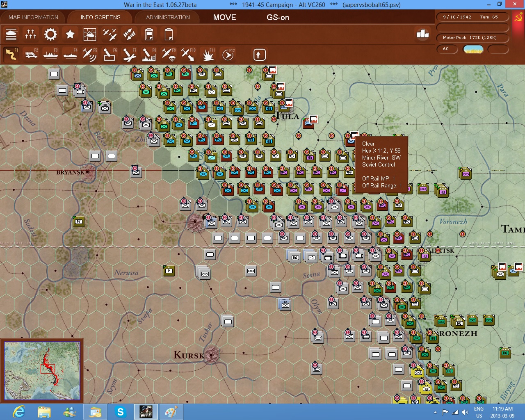Screen dimensions: 525x420
Task: Open the MAP INFORMATION tab
Action: pyautogui.click(x=33, y=17)
